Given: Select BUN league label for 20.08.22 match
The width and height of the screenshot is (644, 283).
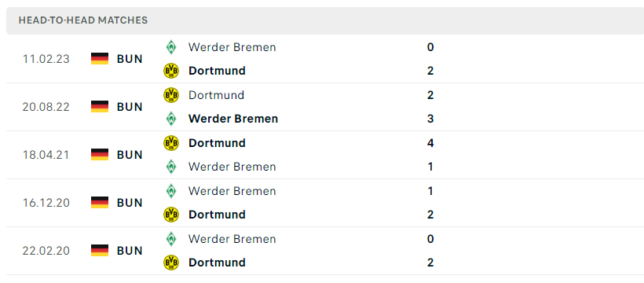Looking at the screenshot, I should pyautogui.click(x=130, y=107).
